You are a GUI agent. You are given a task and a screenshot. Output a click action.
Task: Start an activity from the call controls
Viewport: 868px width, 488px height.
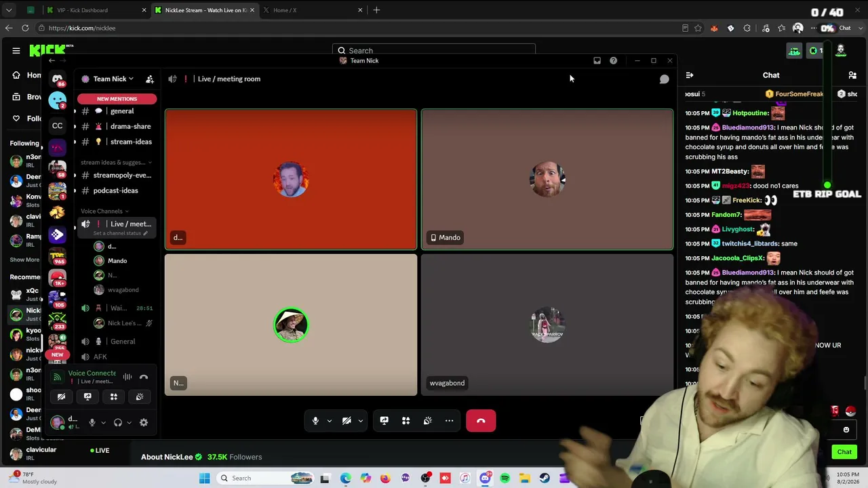point(406,421)
